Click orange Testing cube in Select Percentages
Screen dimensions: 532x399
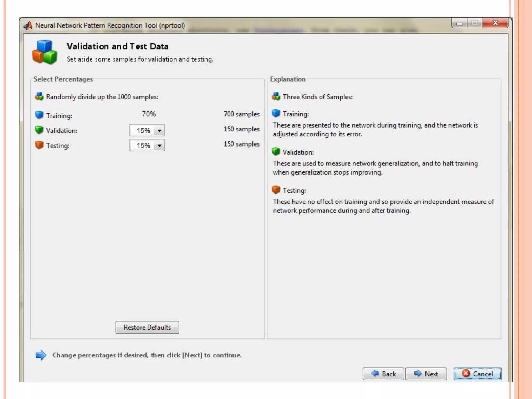39,145
